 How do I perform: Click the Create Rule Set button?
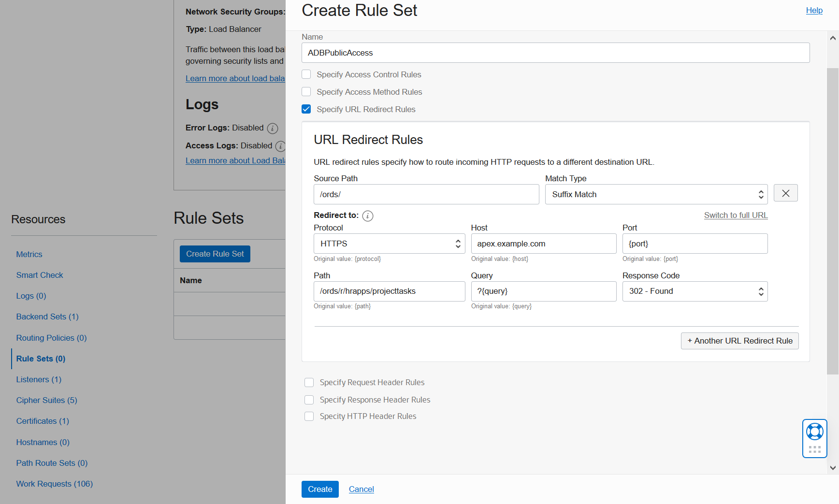point(215,254)
